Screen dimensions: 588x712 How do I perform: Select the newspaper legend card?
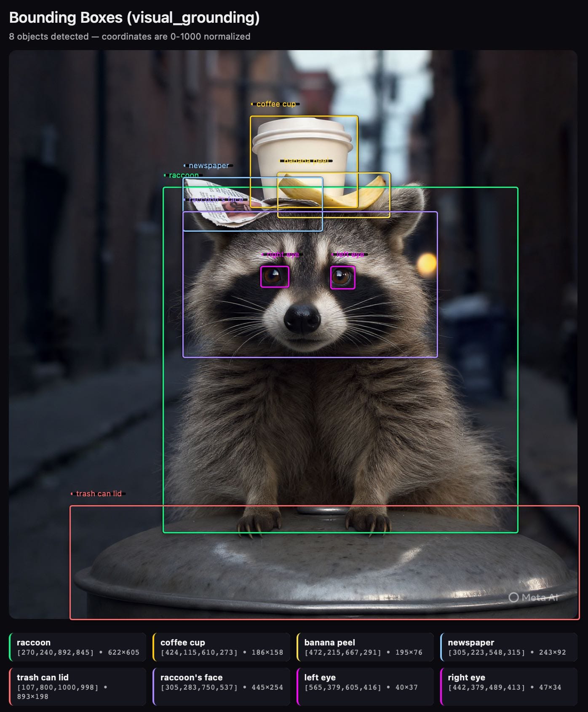point(509,647)
